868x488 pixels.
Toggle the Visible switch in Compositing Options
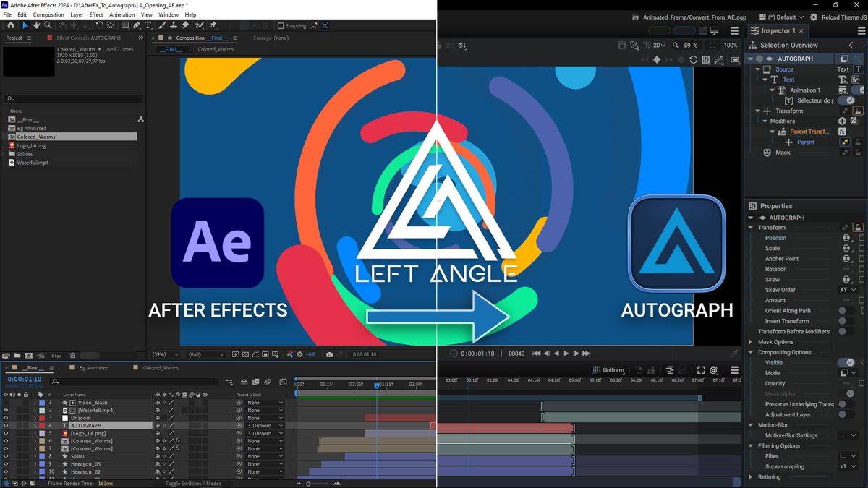(x=846, y=362)
